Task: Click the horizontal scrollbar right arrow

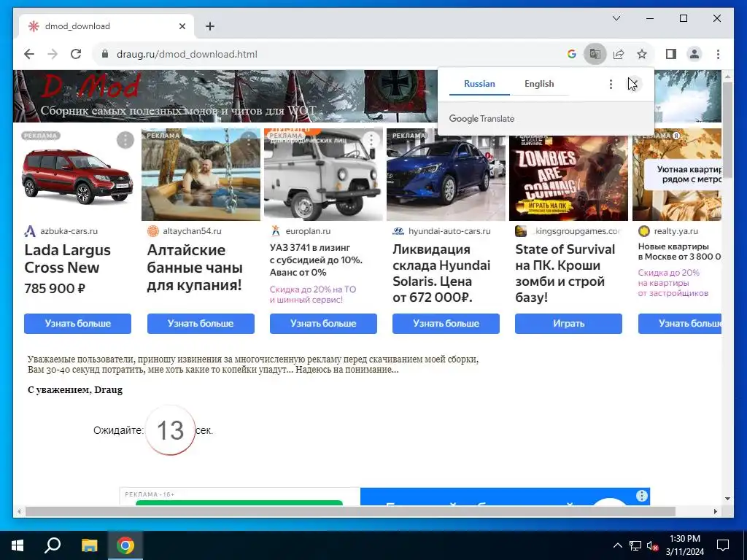Action: pos(715,511)
